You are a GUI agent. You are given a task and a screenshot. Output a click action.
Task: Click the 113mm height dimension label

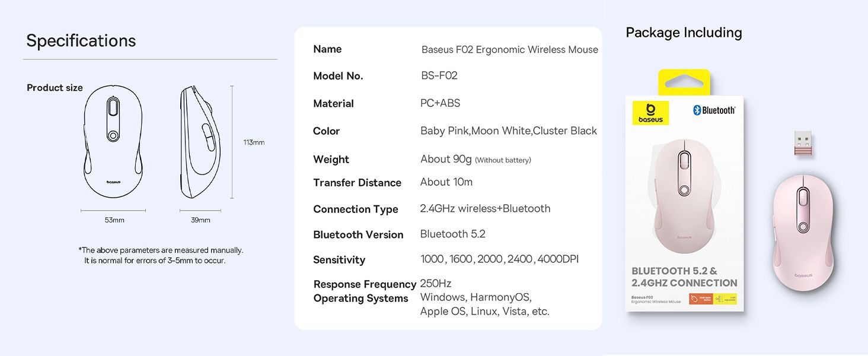[x=254, y=142]
